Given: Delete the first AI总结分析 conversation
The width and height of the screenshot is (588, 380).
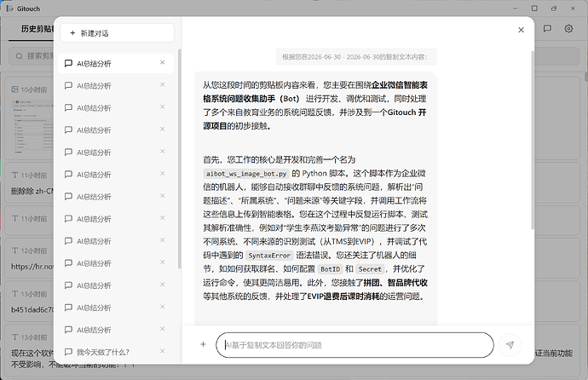Looking at the screenshot, I should 163,62.
